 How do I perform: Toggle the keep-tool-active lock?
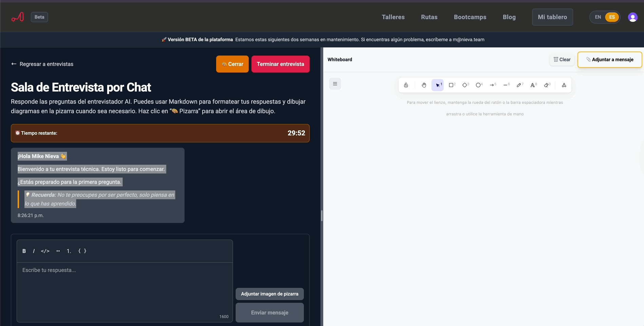(x=406, y=85)
